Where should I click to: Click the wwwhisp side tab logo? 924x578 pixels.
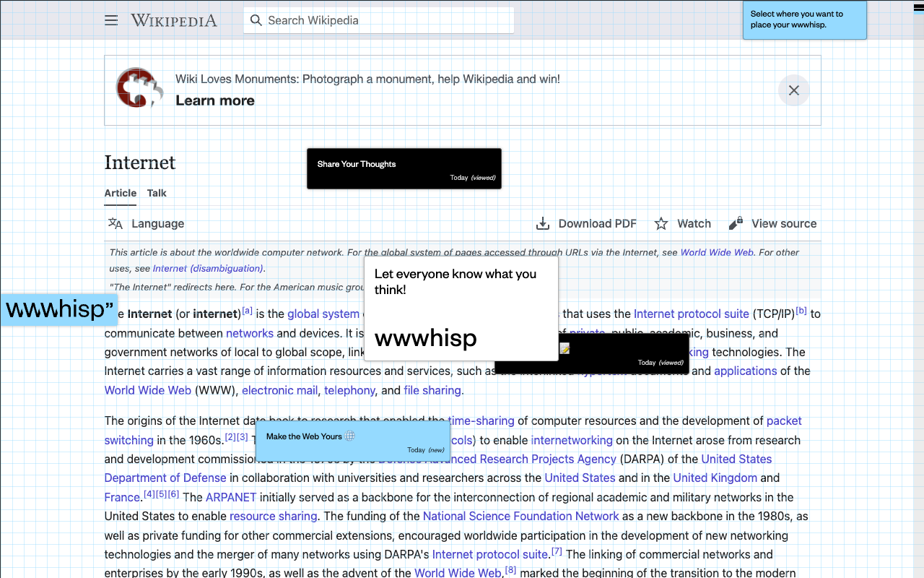point(59,309)
